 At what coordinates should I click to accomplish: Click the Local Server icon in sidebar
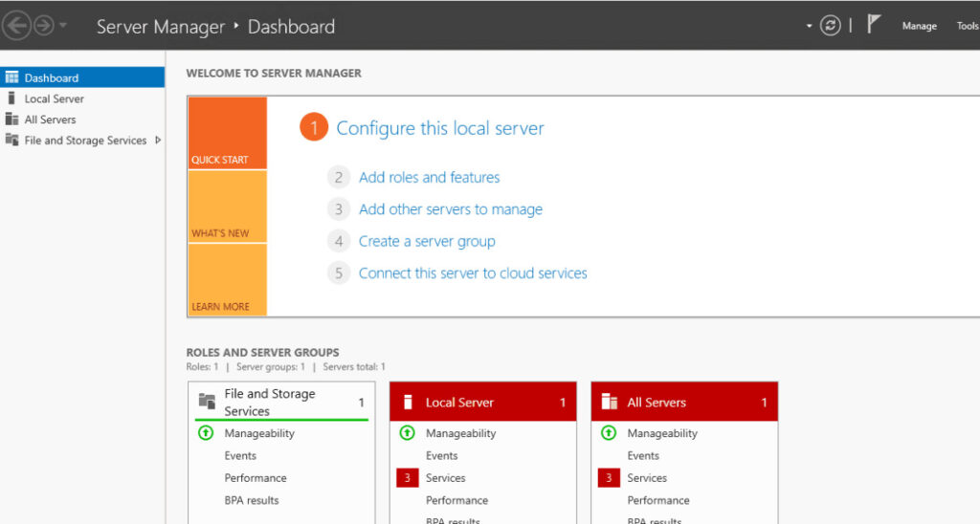tap(11, 98)
